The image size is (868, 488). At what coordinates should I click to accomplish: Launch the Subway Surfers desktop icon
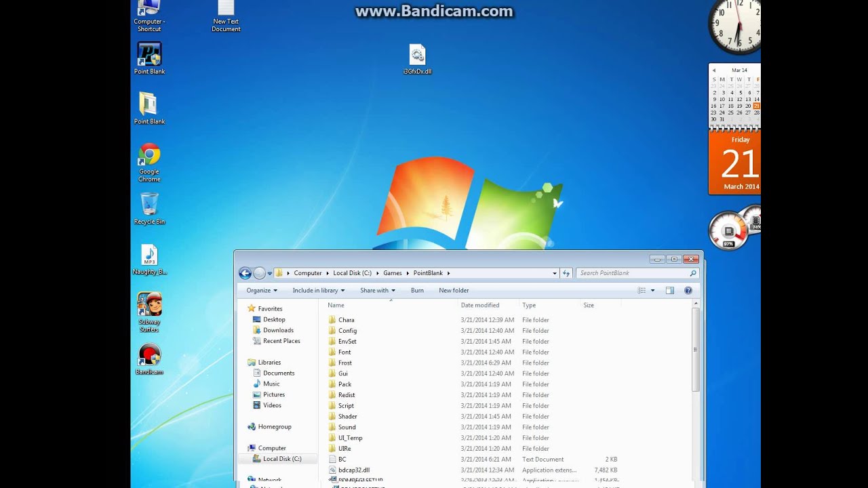click(149, 312)
